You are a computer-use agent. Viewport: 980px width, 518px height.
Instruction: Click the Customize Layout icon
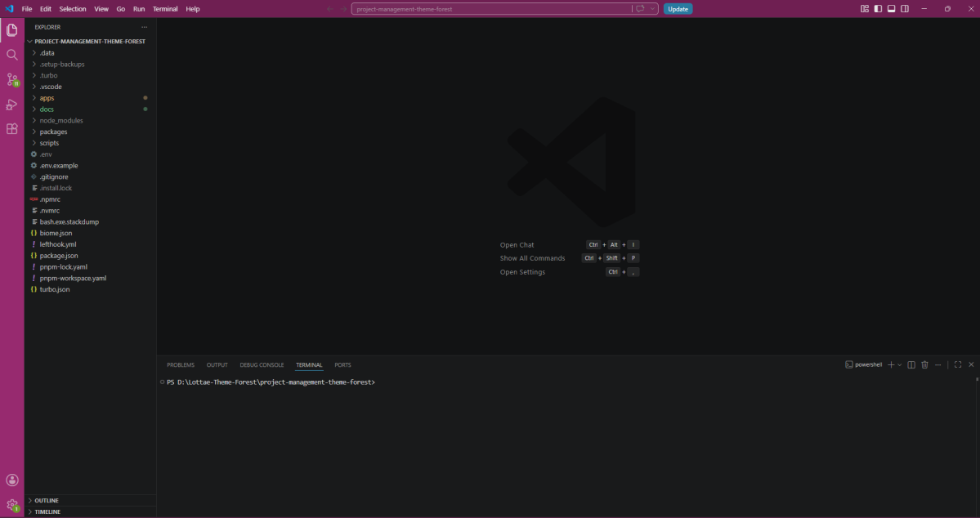pyautogui.click(x=865, y=9)
